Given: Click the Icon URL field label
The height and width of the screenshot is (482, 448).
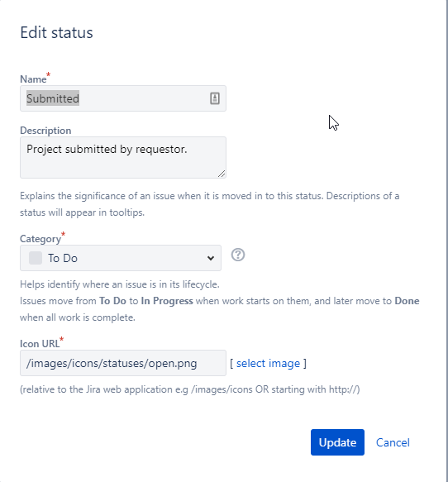Looking at the screenshot, I should pyautogui.click(x=40, y=343).
